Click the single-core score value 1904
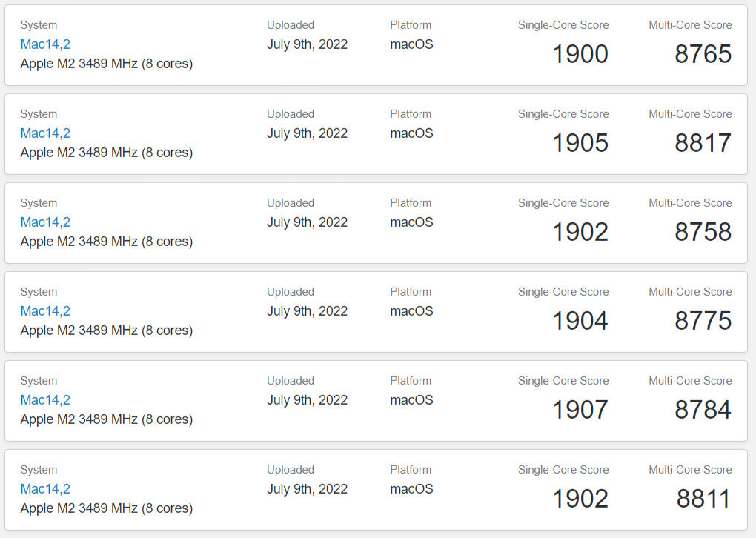Image resolution: width=756 pixels, height=538 pixels. click(x=580, y=321)
